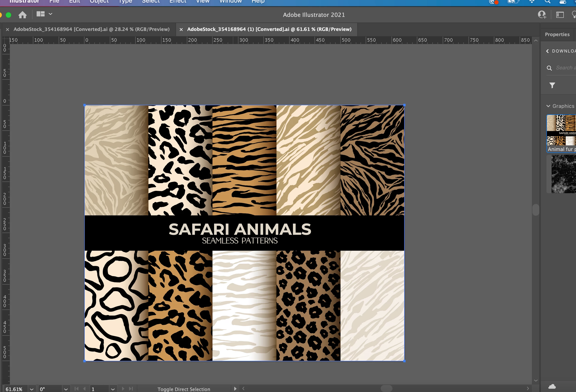Screen dimensions: 576x392
Task: Open macOS Spotlight search icon
Action: click(548, 1)
